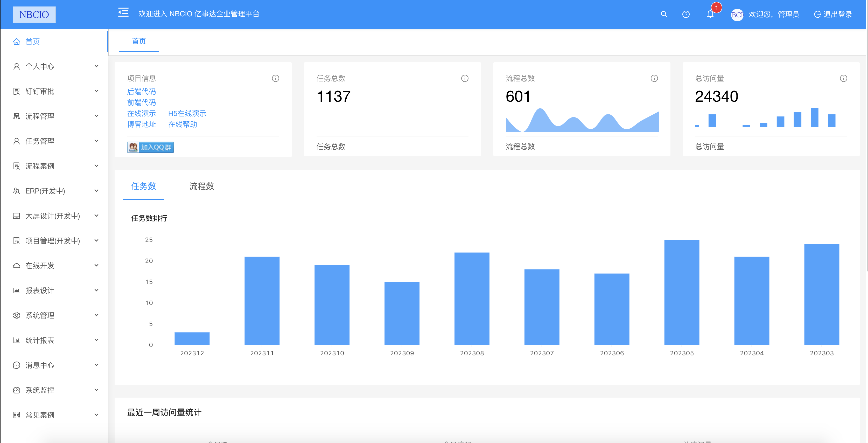Click the 总访问量 mini bar chart
This screenshot has height=443, width=868.
click(766, 118)
